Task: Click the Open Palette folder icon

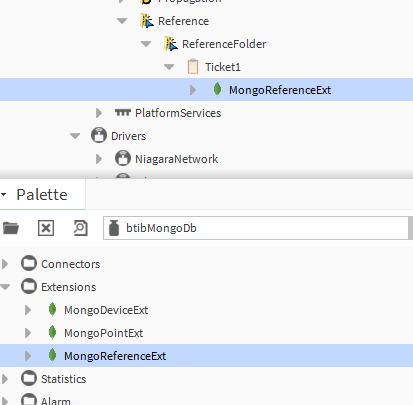Action: click(11, 228)
